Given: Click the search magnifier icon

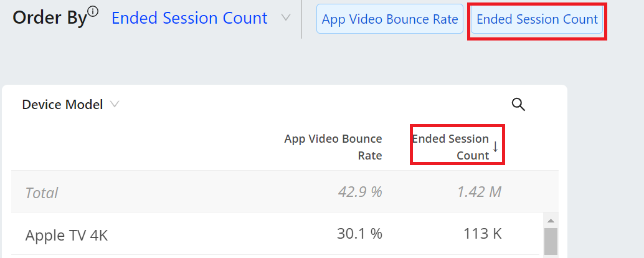Looking at the screenshot, I should pos(518,105).
